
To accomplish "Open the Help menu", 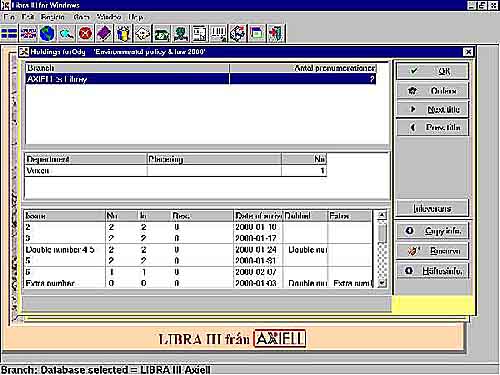I will point(136,17).
